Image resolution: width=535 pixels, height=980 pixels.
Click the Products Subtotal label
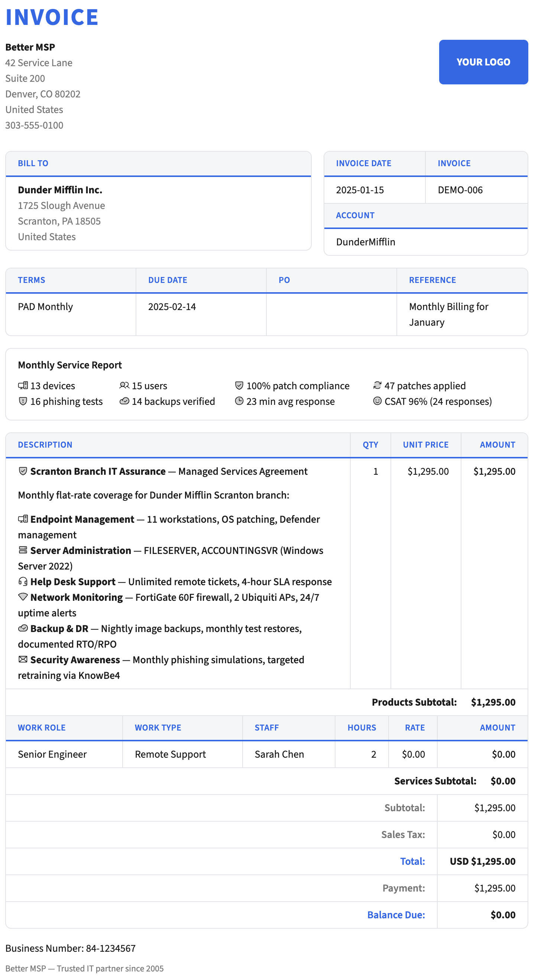[414, 702]
